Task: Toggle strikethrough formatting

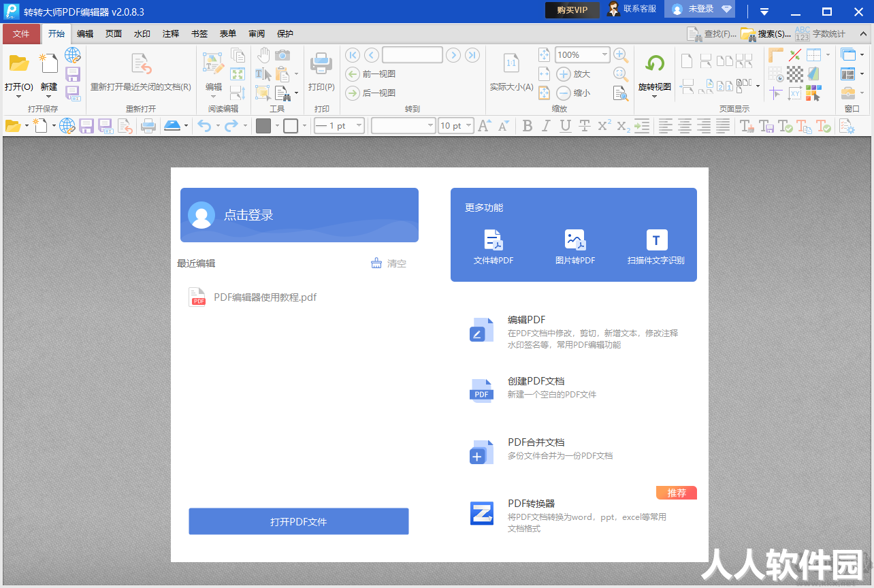Action: (584, 125)
